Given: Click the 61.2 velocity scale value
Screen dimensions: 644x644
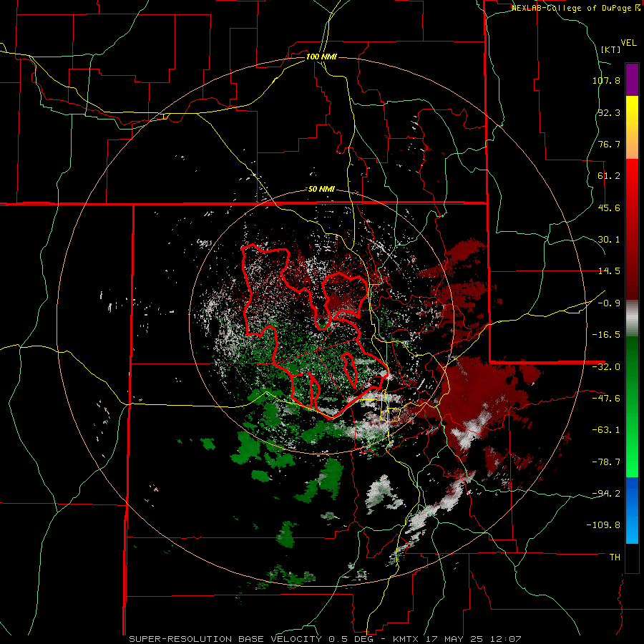Looking at the screenshot, I should (609, 176).
